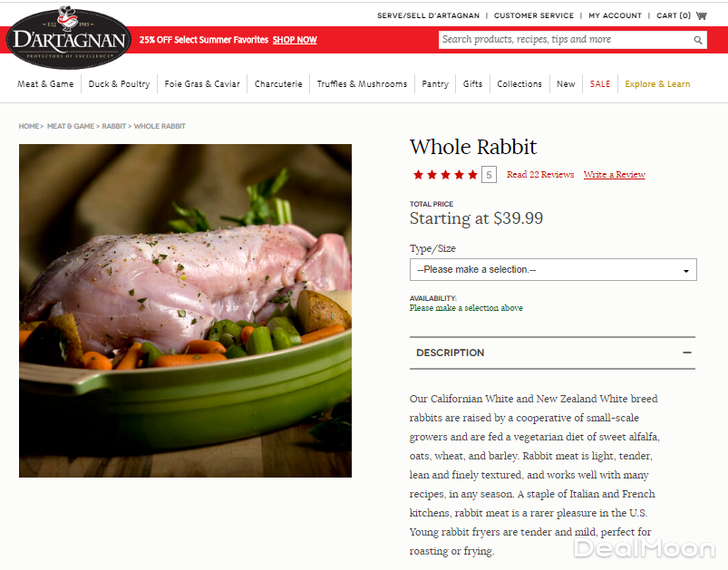Collapse Description section with minus icon
Viewport: 728px width, 570px height.
click(687, 353)
